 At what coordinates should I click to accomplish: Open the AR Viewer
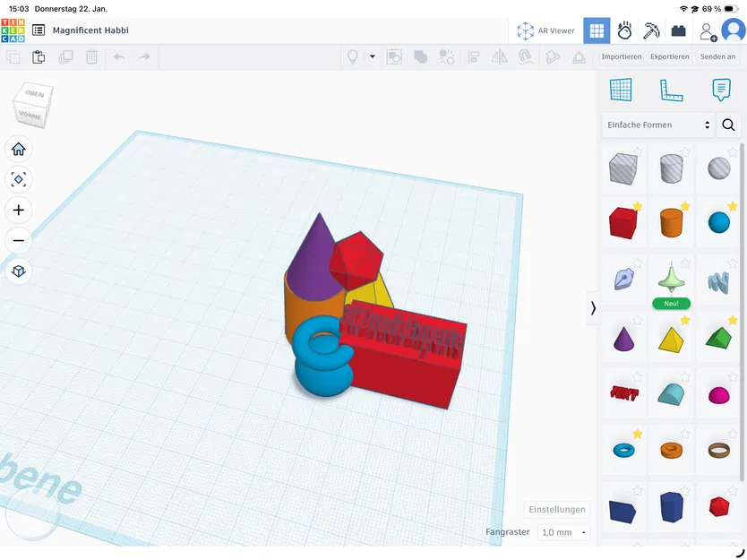point(546,30)
